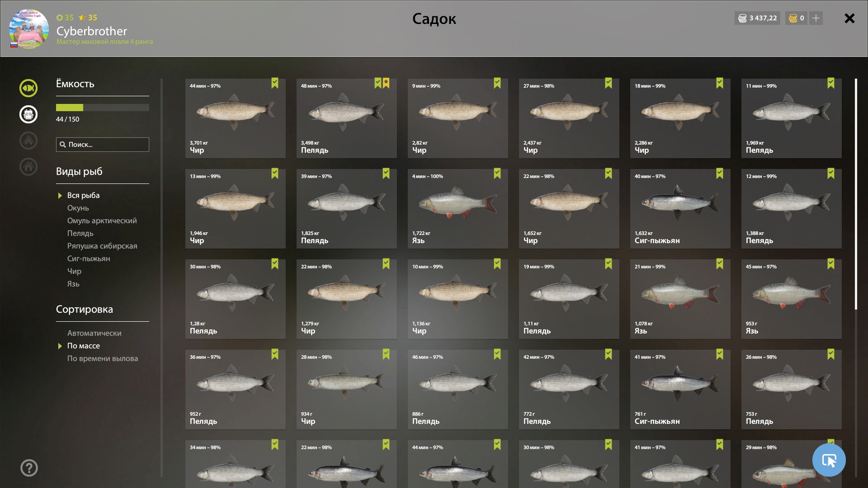
Task: Sort fish by По массе
Action: pos(84,346)
